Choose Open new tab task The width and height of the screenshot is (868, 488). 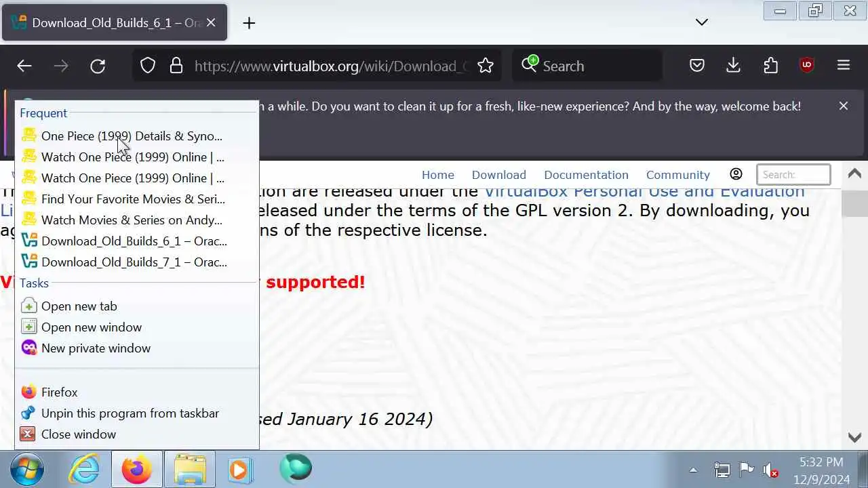click(x=136, y=306)
